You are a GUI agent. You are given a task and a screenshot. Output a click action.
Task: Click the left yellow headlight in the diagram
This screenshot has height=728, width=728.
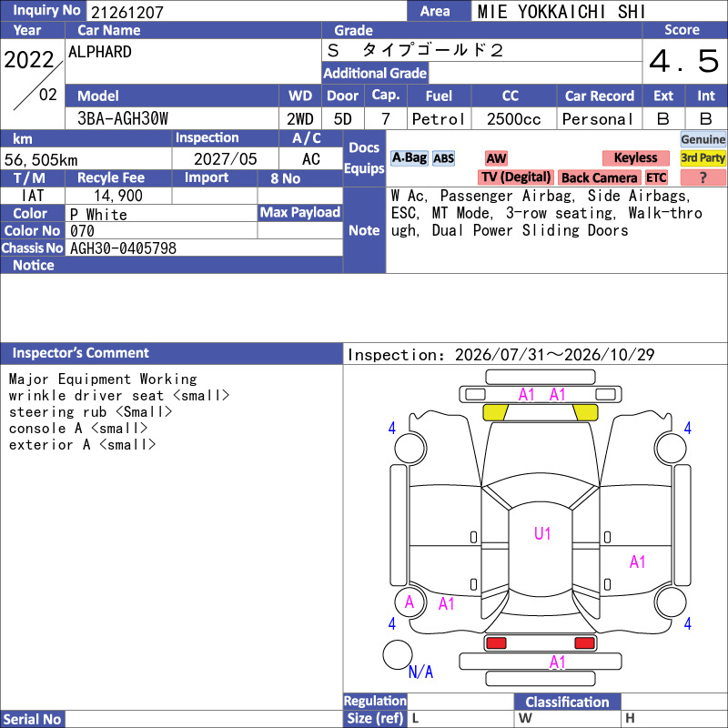point(495,412)
